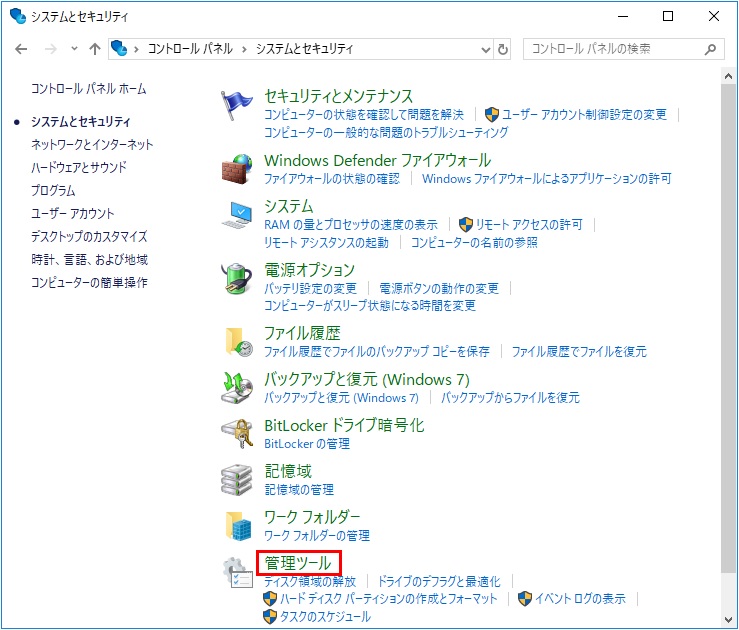The image size is (739, 630).
Task: Click the Windows Defender Firewall brick wall icon
Action: [237, 169]
